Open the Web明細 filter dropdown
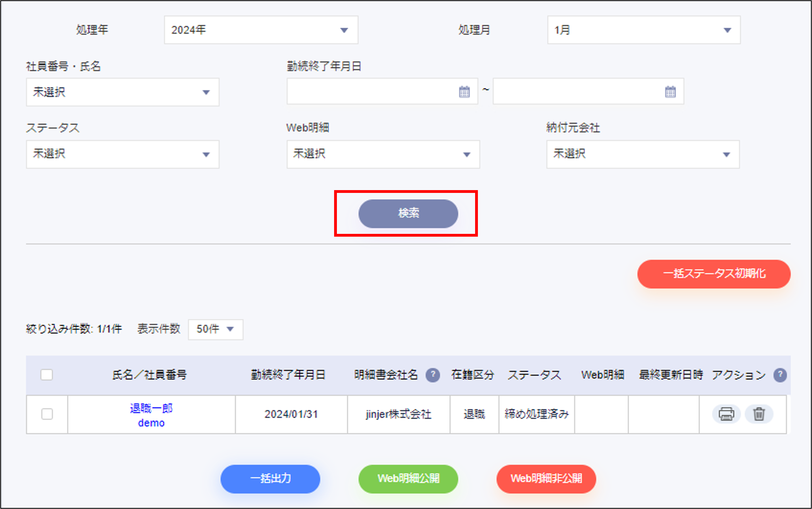 [x=383, y=154]
